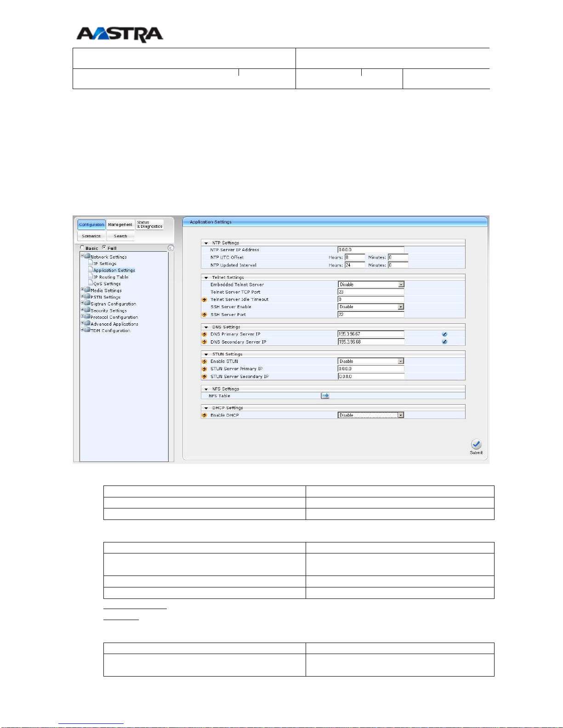Click the NTP UTC Offset Minutes field
The height and width of the screenshot is (728, 563).
coord(398,257)
